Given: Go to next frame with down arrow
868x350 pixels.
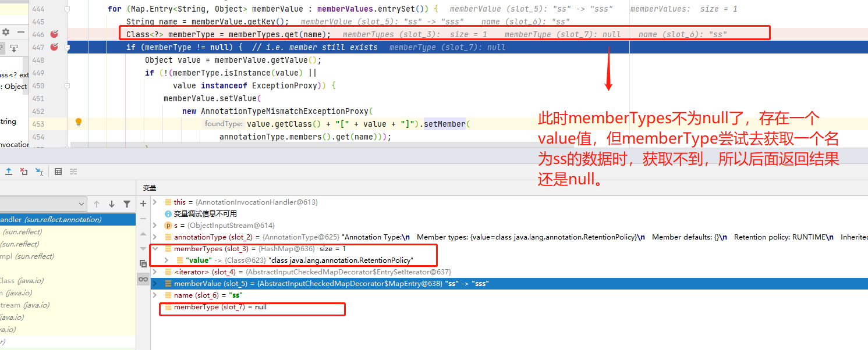Looking at the screenshot, I should 112,204.
